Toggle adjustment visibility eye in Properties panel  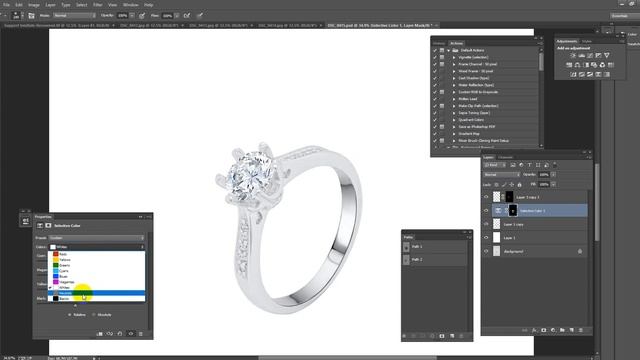click(131, 334)
